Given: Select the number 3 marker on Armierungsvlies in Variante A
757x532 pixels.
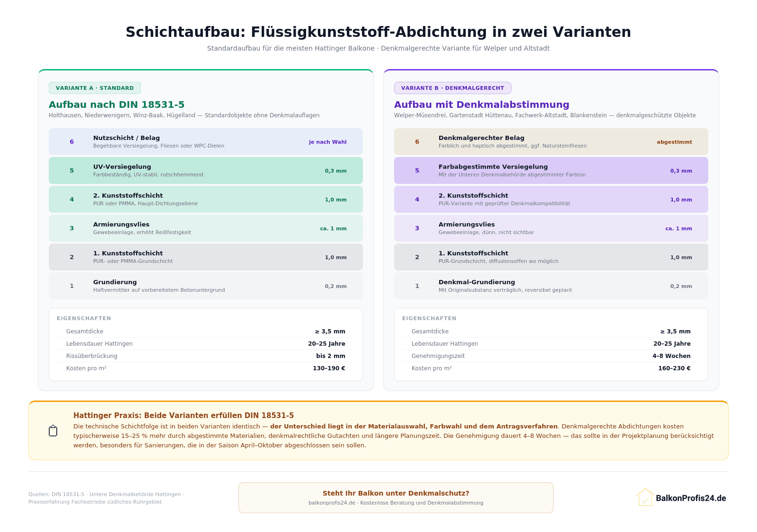Looking at the screenshot, I should point(72,228).
